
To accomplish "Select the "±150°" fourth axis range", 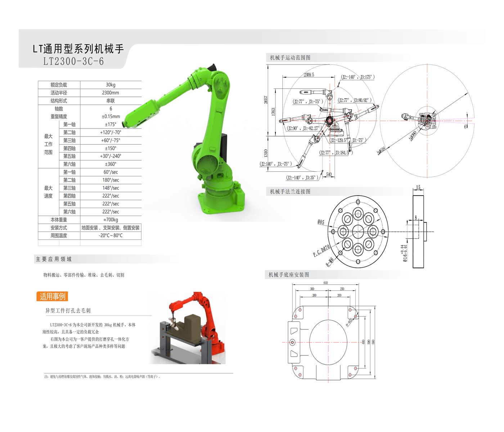I will (111, 148).
